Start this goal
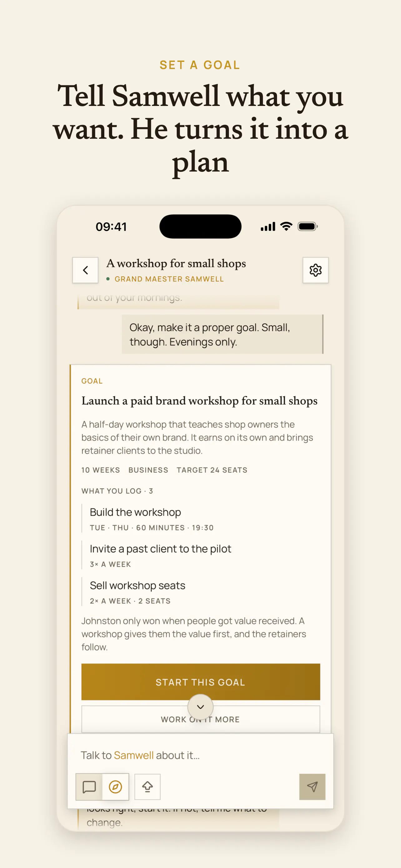401x868 pixels. pyautogui.click(x=201, y=682)
